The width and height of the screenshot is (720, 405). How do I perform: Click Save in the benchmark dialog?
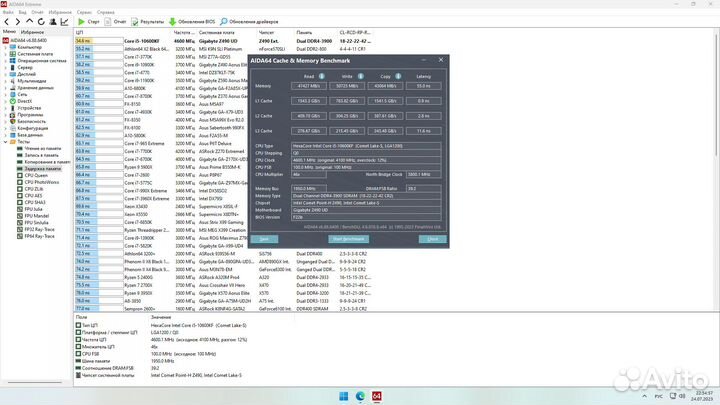tap(264, 239)
